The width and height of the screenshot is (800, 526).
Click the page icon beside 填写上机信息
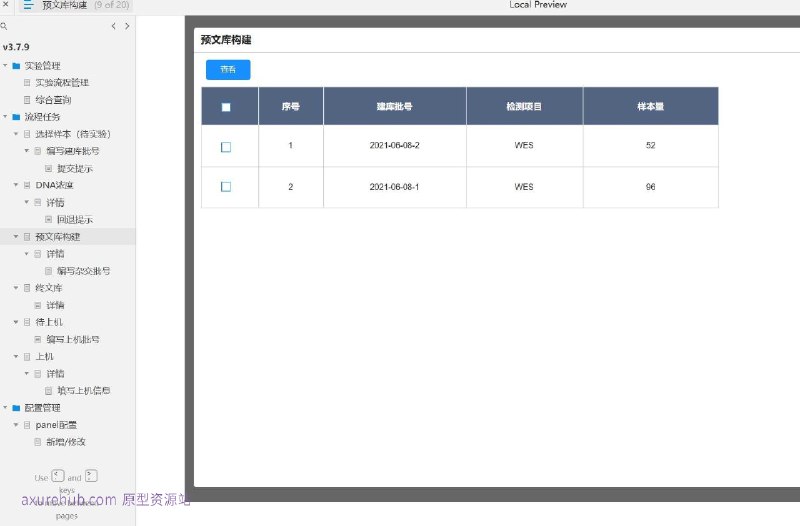(48, 391)
